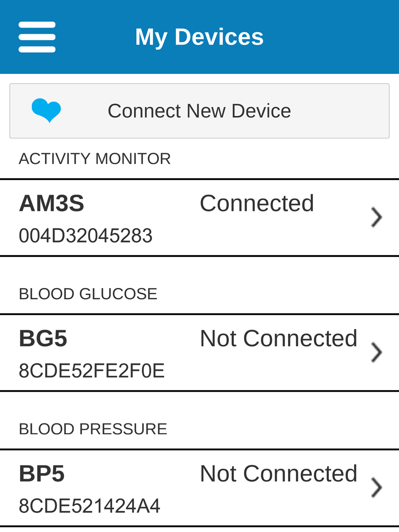Click serial number 004D32045283

(85, 236)
